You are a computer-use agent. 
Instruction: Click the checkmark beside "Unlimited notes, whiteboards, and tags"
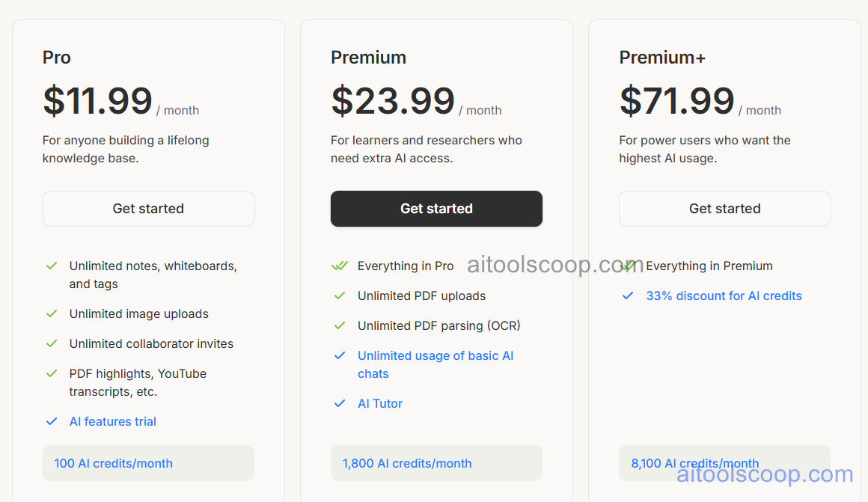coord(52,266)
